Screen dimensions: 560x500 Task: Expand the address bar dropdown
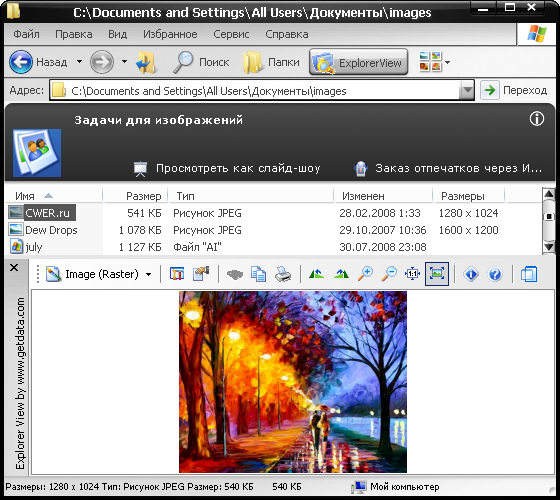tap(467, 91)
